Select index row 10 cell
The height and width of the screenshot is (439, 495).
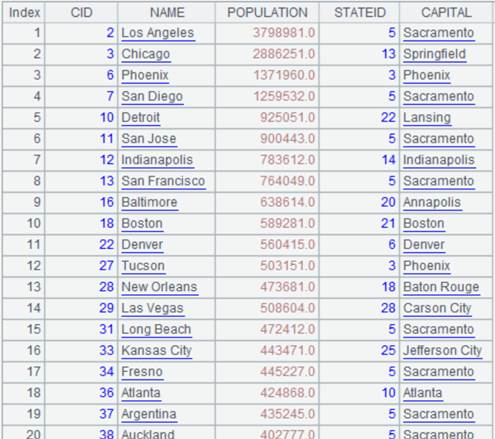pyautogui.click(x=24, y=223)
